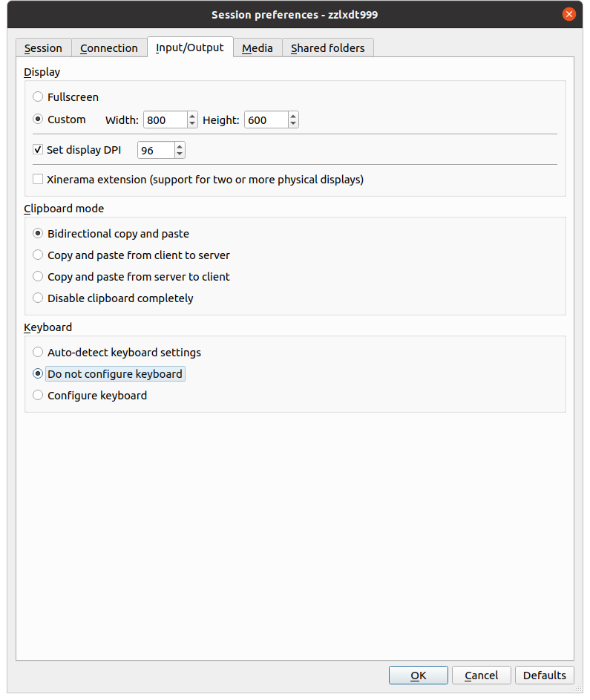Screen dimensions: 590x700
Task: Increase the DPI value with up arrow
Action: [x=180, y=146]
